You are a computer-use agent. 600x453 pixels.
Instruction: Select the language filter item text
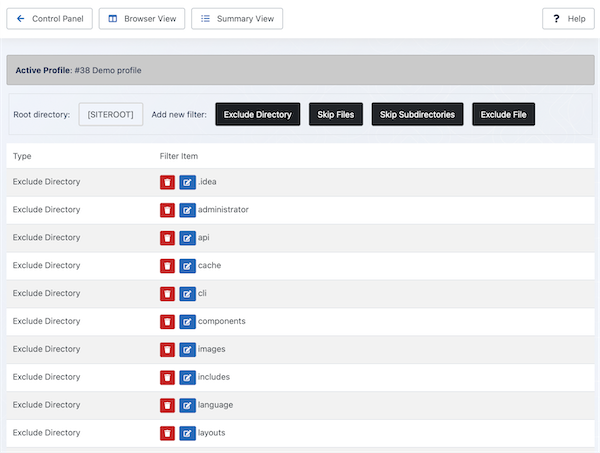point(215,405)
